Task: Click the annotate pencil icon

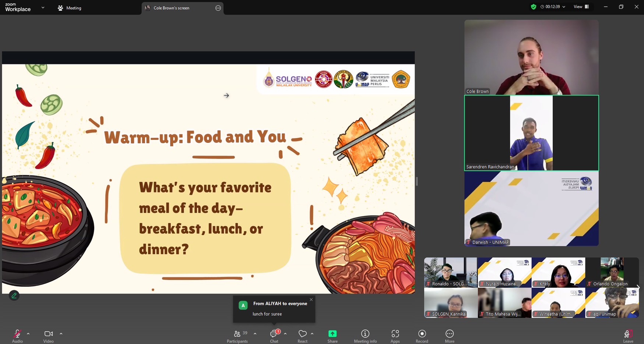Action: point(14,295)
